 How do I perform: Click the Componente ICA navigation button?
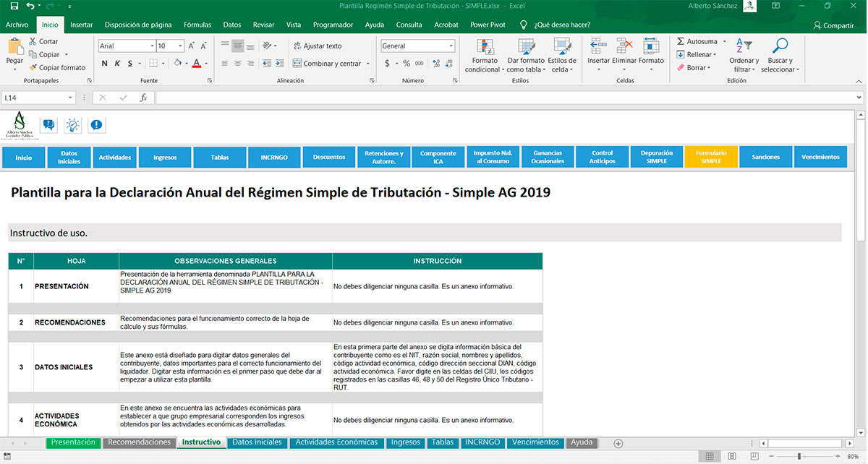coord(438,157)
